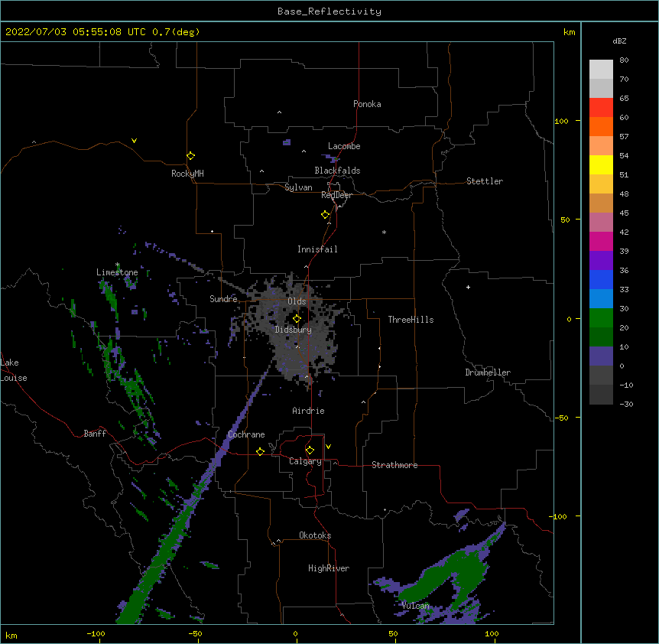659x644 pixels.
Task: Click the purple echo blob west of Lacombe
Action: (x=287, y=142)
